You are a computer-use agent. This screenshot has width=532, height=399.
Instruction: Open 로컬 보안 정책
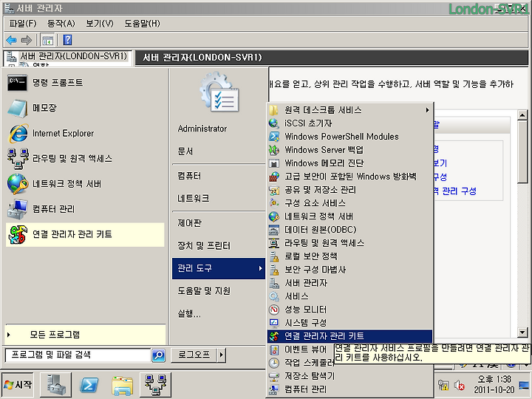[x=349, y=256]
